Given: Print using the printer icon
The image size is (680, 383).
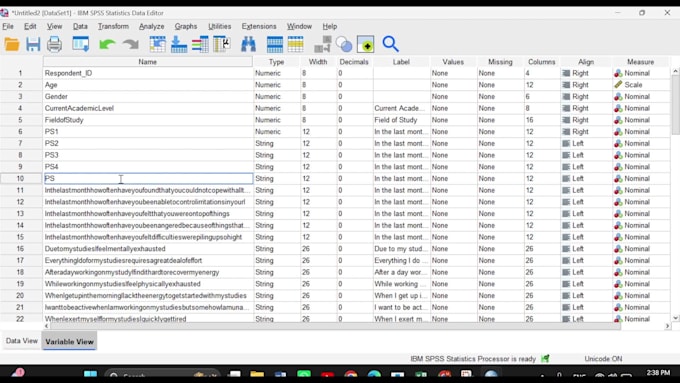Looking at the screenshot, I should [x=54, y=44].
